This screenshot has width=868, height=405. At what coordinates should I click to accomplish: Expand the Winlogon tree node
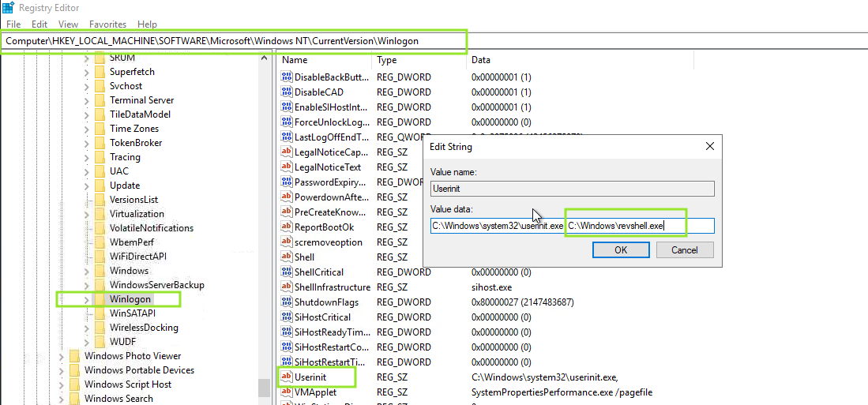[x=86, y=299]
